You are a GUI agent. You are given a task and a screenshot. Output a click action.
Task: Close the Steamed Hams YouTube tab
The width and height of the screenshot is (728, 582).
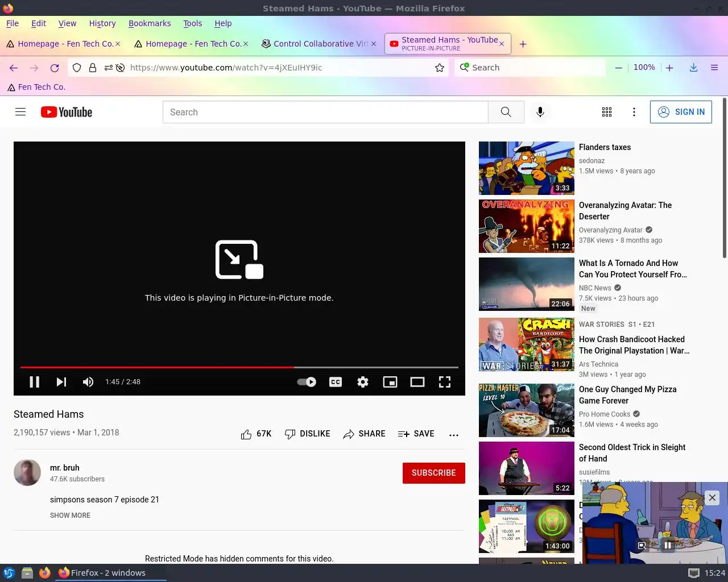502,44
